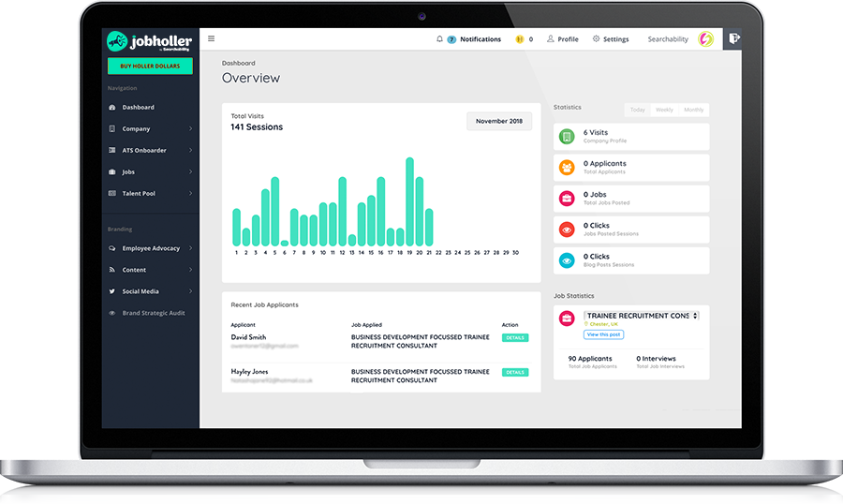The width and height of the screenshot is (843, 504).
Task: Click Buy Holler Dollars button
Action: point(150,66)
